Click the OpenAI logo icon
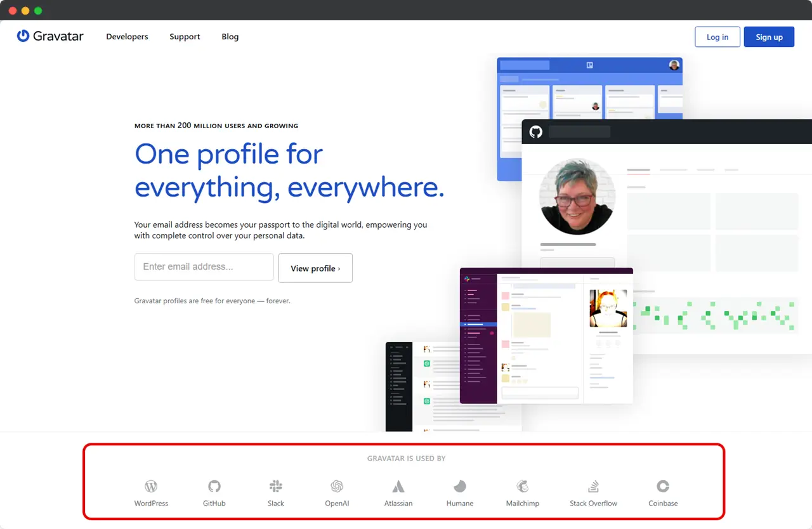Viewport: 812px width, 529px height. [337, 487]
